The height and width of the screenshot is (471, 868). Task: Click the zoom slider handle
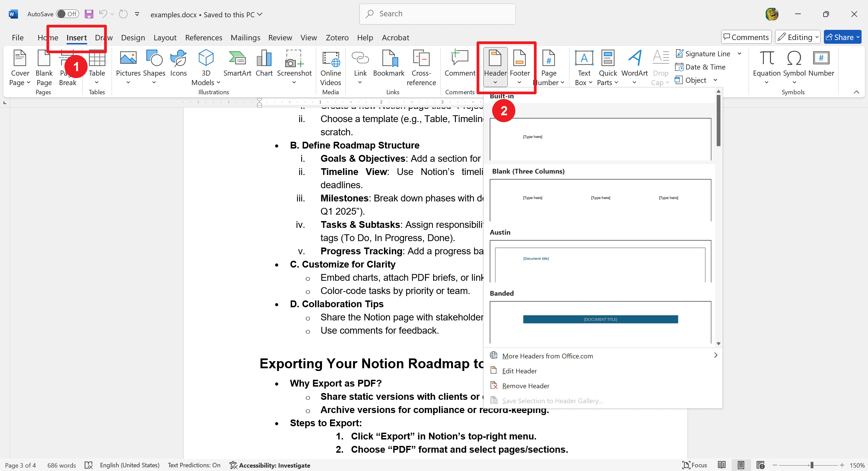tap(812, 465)
